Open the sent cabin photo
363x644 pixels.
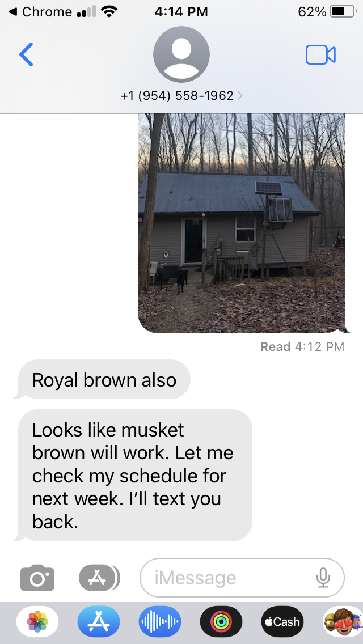(241, 223)
